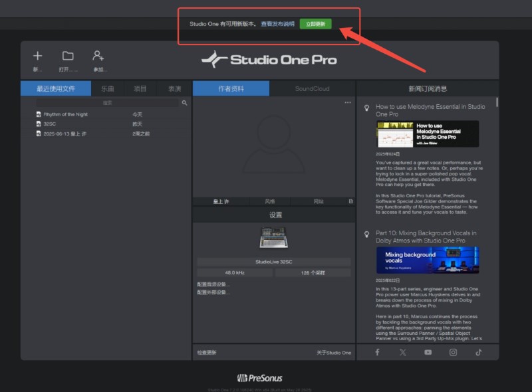The image size is (532, 392).
Task: Open a file using the folder icon
Action: (x=68, y=56)
